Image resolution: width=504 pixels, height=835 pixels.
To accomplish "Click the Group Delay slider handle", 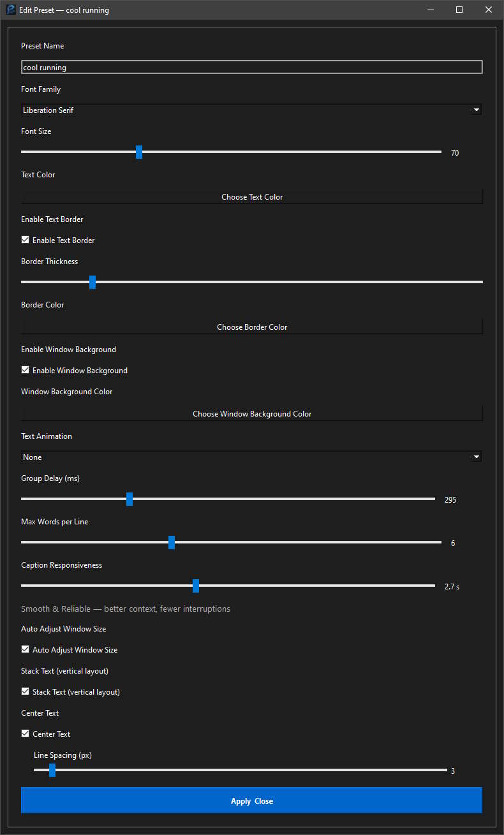I will 130,499.
